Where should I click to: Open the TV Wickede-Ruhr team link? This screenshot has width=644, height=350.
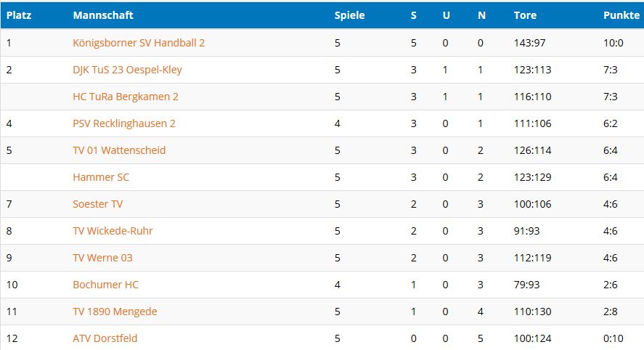pyautogui.click(x=113, y=231)
